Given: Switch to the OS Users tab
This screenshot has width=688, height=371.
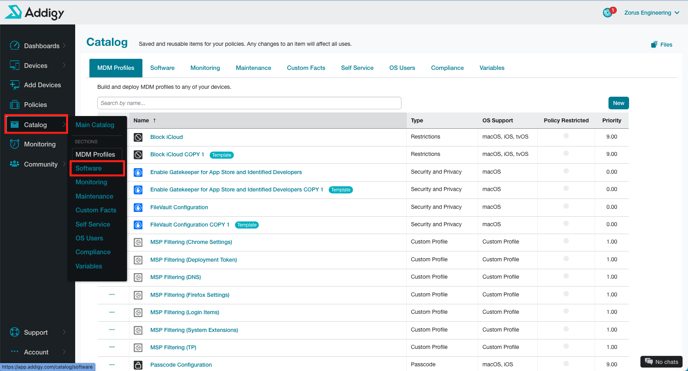Looking at the screenshot, I should click(x=402, y=68).
